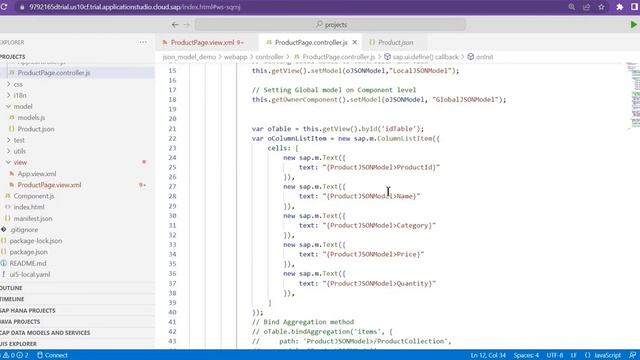
Task: Switch to the ProductPage.controller.js tab
Action: [311, 42]
